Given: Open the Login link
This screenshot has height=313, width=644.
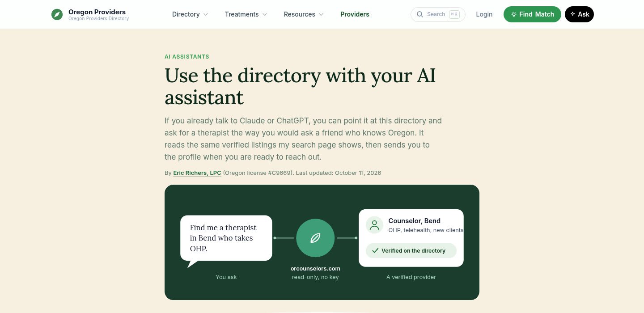Looking at the screenshot, I should [x=484, y=14].
